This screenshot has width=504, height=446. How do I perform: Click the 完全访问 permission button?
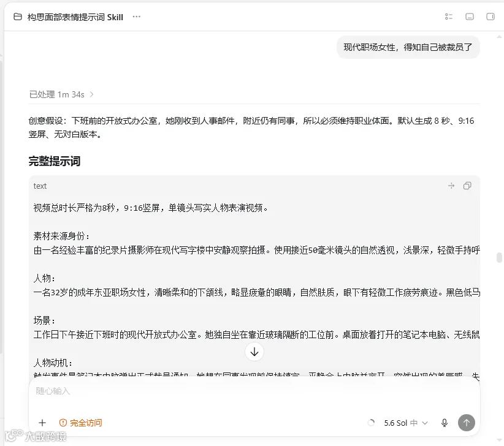81,423
